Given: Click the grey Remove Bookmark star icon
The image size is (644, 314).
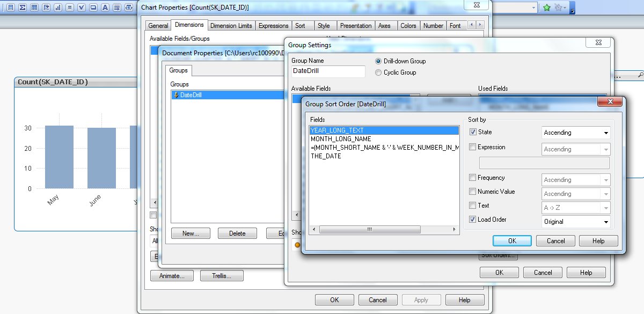Looking at the screenshot, I should click(559, 8).
